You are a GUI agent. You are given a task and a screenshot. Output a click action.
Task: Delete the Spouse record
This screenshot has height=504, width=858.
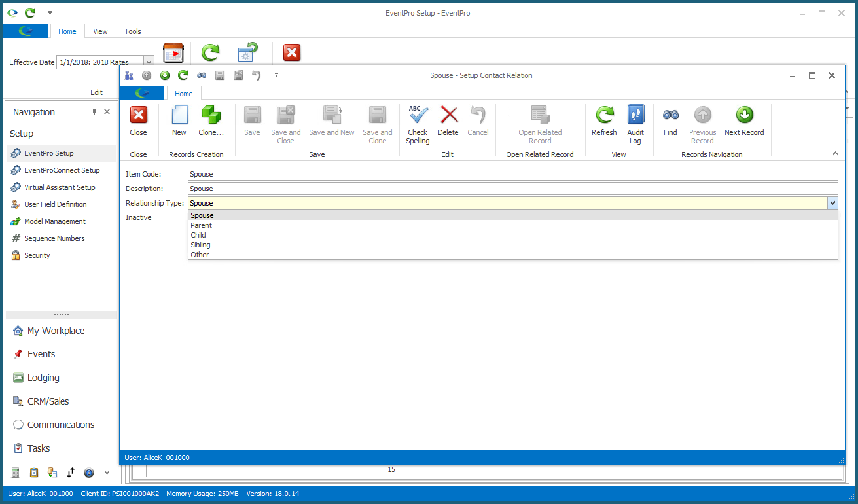tap(448, 121)
